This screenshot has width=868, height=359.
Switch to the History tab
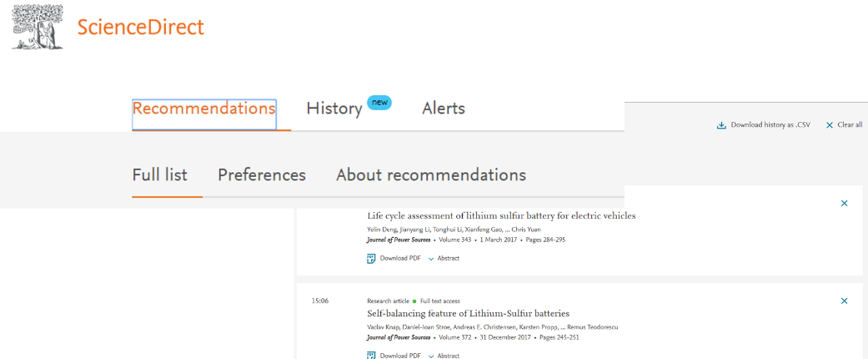click(x=334, y=109)
